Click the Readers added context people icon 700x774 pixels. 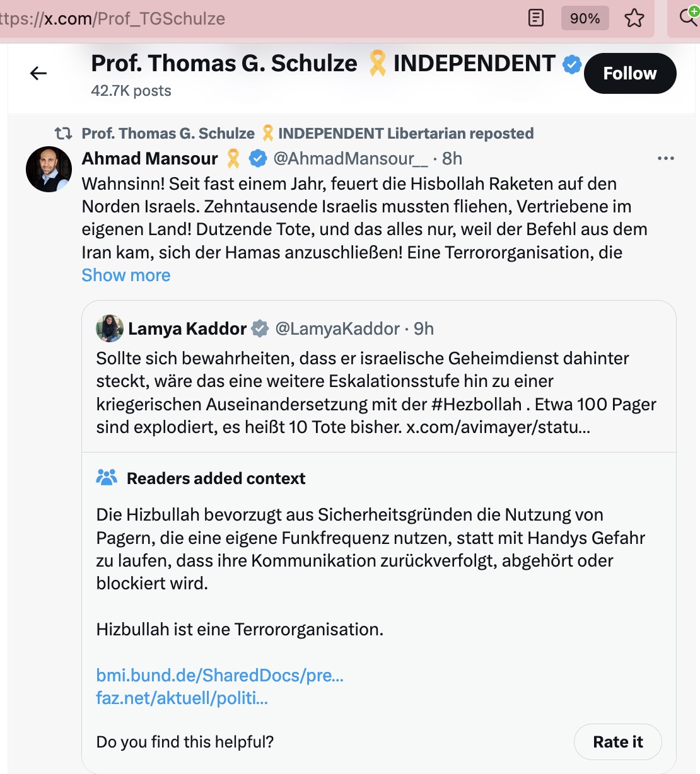pos(107,478)
